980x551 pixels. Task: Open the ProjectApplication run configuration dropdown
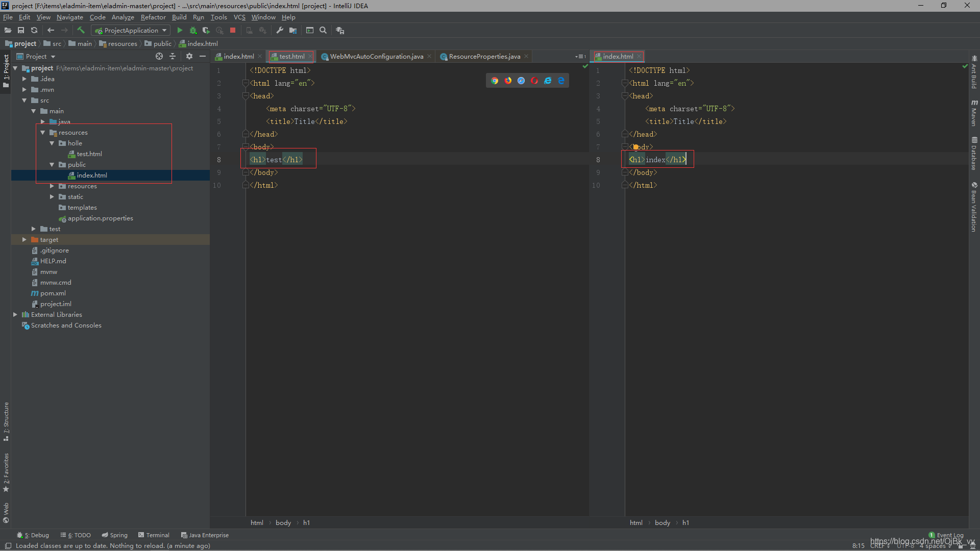point(131,31)
